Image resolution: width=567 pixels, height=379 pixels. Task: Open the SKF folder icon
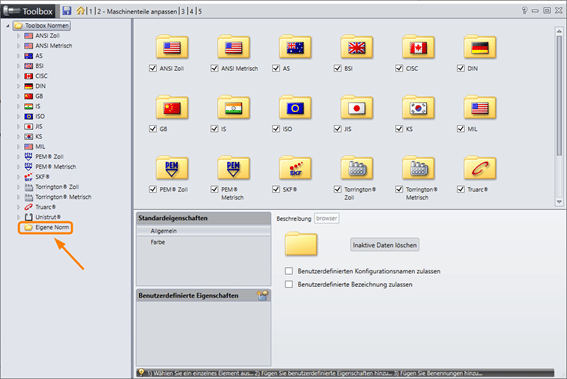pyautogui.click(x=295, y=168)
